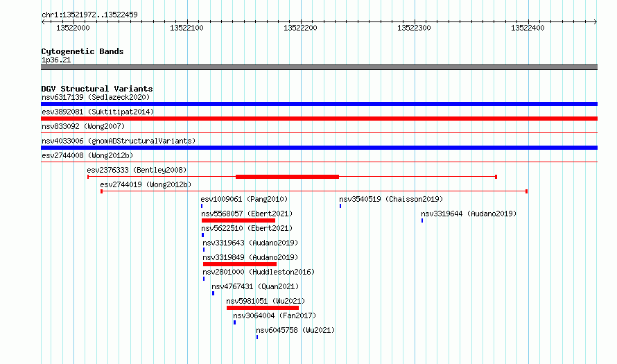Screen dimensions: 617x364
Task: Click esv2376333 (Bentley2008) label
Action: point(137,170)
